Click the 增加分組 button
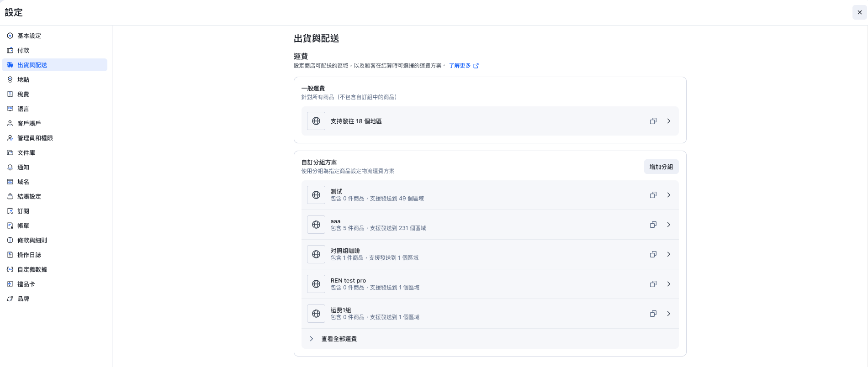This screenshot has width=868, height=367. coord(661,167)
